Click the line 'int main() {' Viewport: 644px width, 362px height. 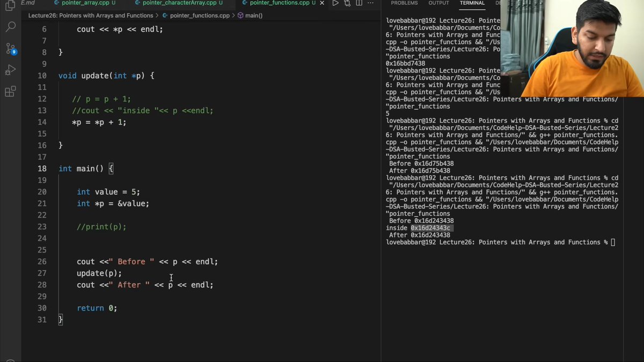click(86, 168)
